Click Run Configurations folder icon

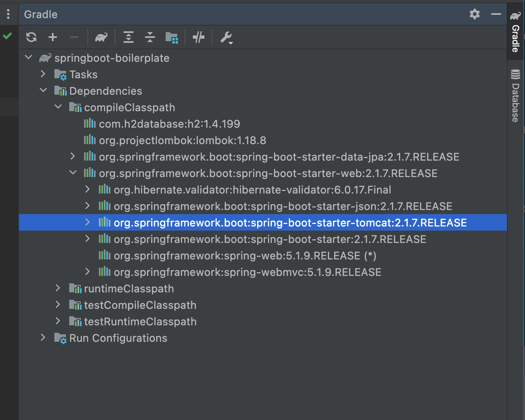tap(60, 338)
